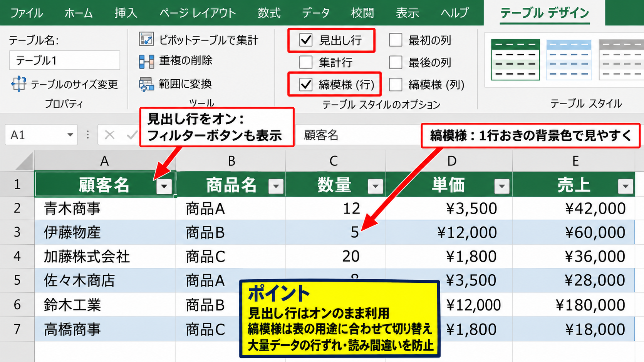This screenshot has height=362, width=644.
Task: Click cell containing ¥60,000
Action: pos(574,232)
